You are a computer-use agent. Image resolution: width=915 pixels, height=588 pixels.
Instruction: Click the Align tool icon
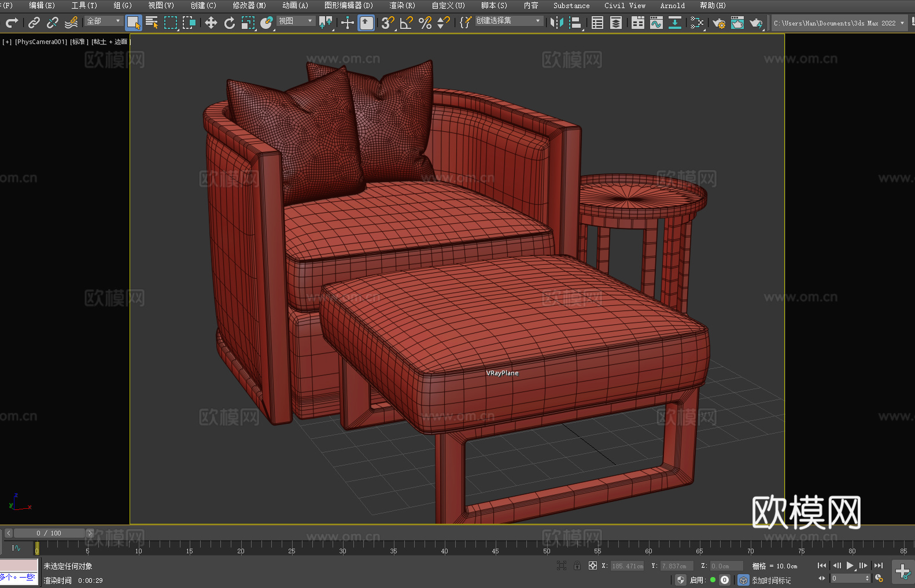coord(575,23)
